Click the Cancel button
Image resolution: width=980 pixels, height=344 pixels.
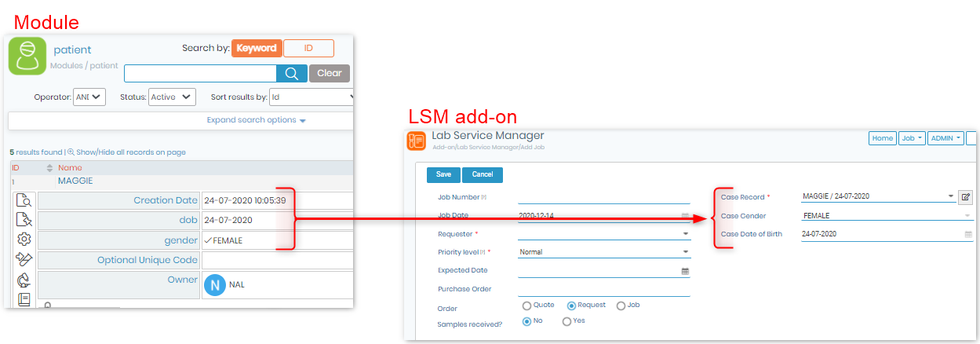483,174
